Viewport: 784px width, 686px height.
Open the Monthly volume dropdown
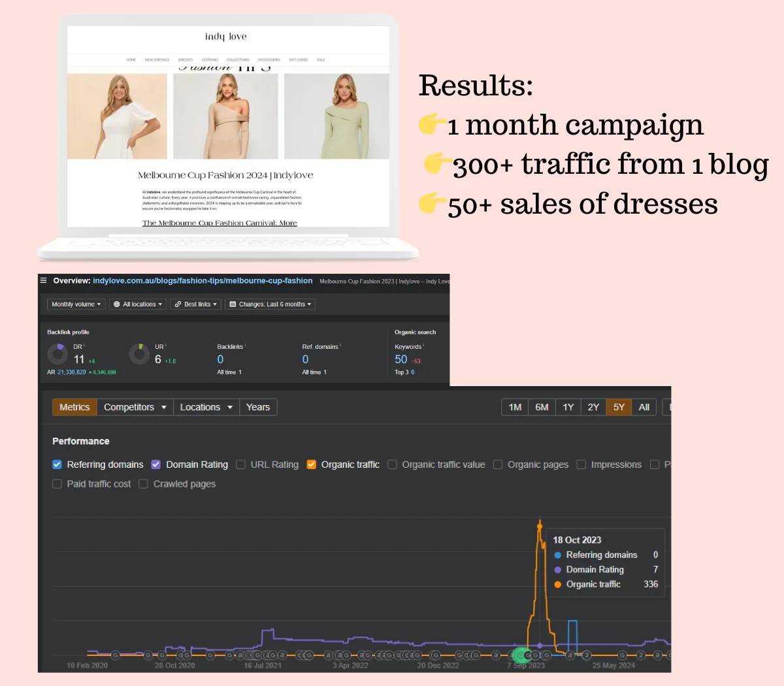76,304
